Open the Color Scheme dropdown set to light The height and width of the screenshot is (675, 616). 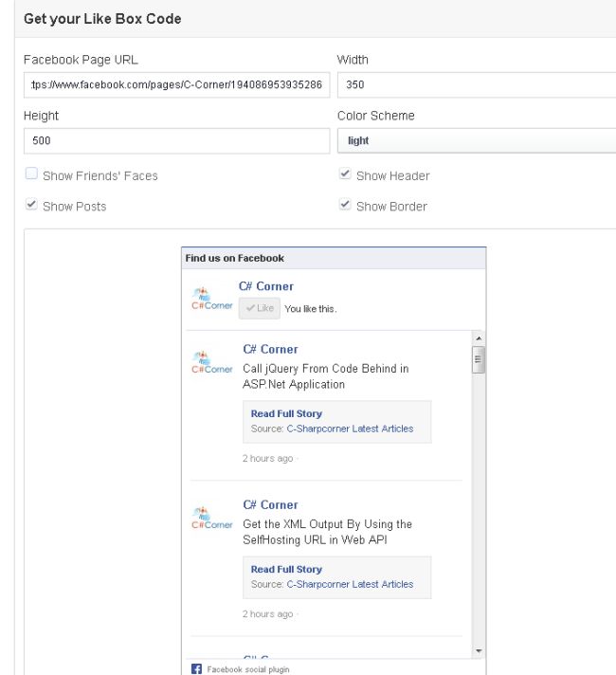(477, 140)
